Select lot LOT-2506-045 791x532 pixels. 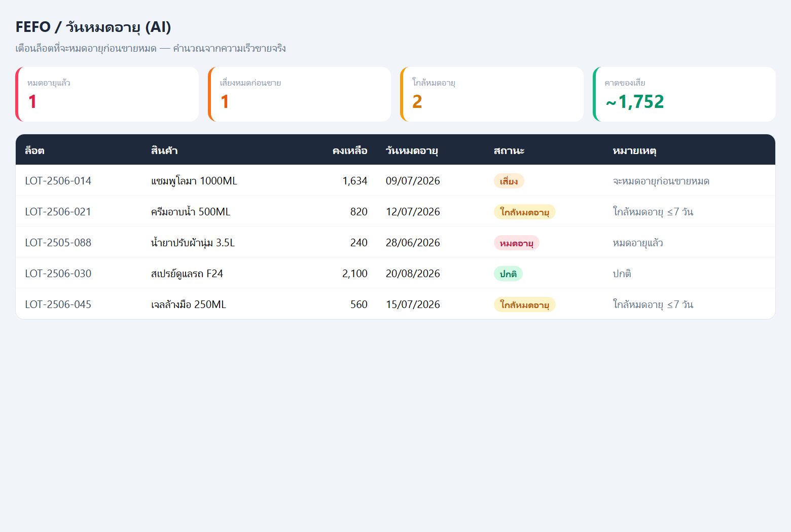(58, 305)
